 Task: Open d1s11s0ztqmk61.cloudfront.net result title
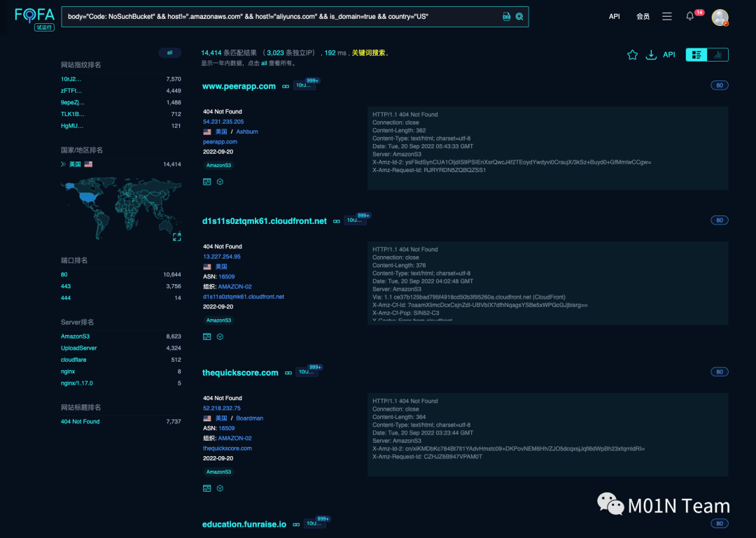pos(264,221)
